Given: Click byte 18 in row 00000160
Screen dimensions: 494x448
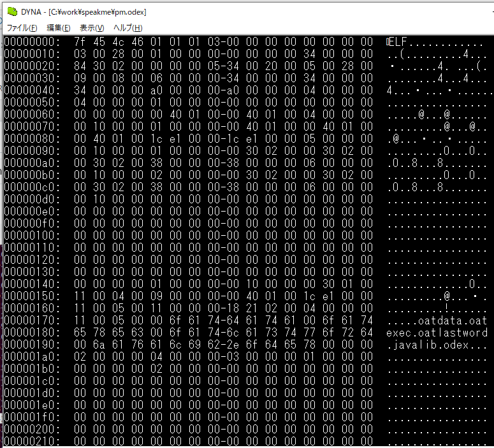Looking at the screenshot, I should [x=233, y=308].
